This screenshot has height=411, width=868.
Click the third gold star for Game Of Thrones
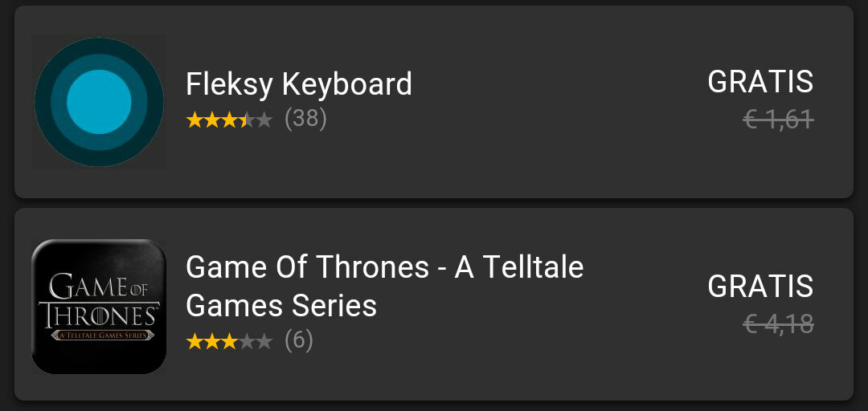pyautogui.click(x=229, y=342)
